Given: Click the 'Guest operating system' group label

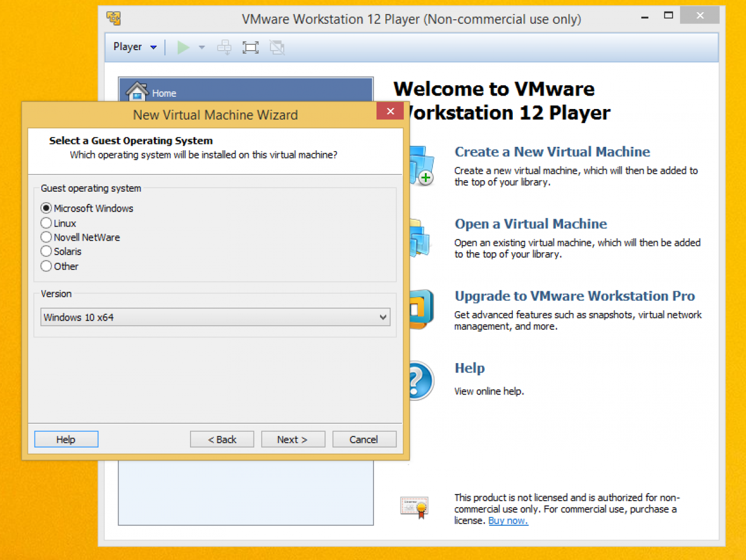Looking at the screenshot, I should pos(91,188).
